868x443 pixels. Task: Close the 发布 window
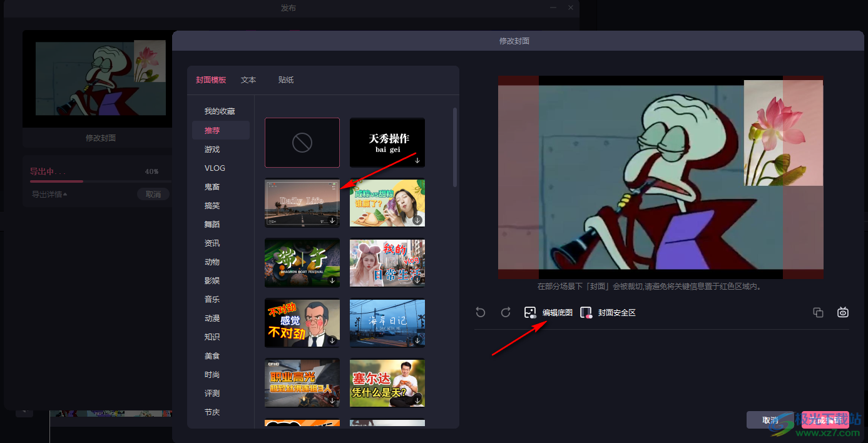pyautogui.click(x=571, y=8)
